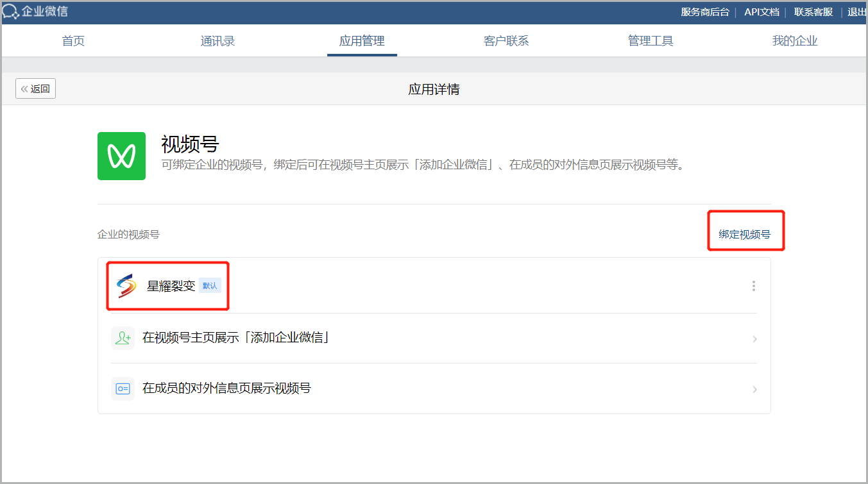
Task: Click the 星耀裂变 channel name
Action: point(171,286)
